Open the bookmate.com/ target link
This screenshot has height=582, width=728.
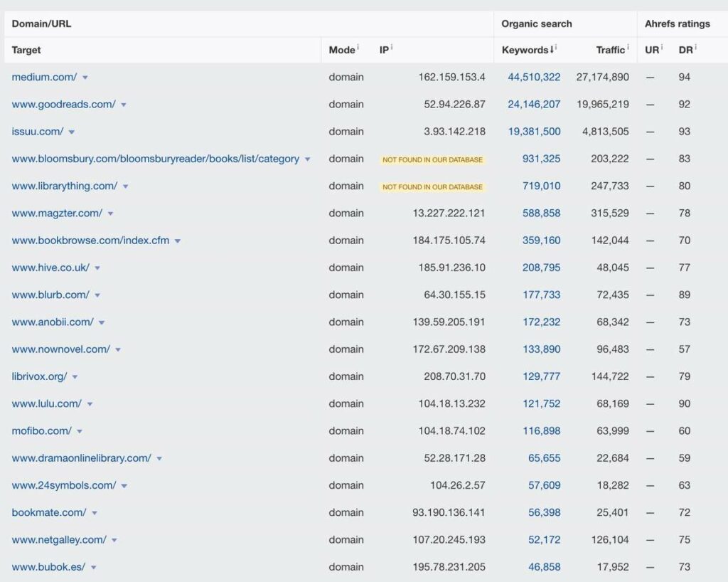(x=49, y=513)
